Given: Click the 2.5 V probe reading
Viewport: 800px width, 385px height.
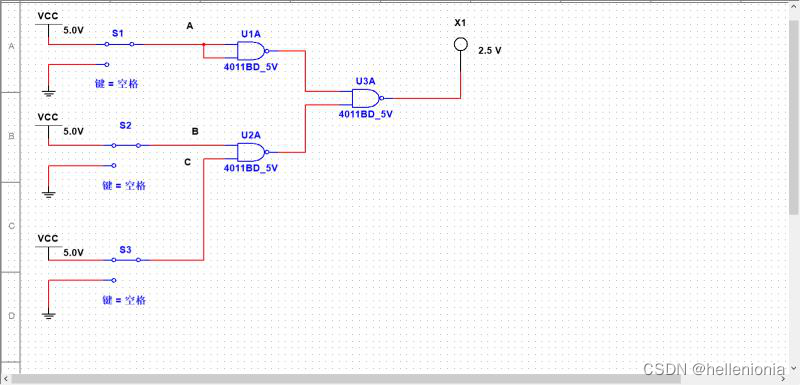Looking at the screenshot, I should [x=490, y=51].
